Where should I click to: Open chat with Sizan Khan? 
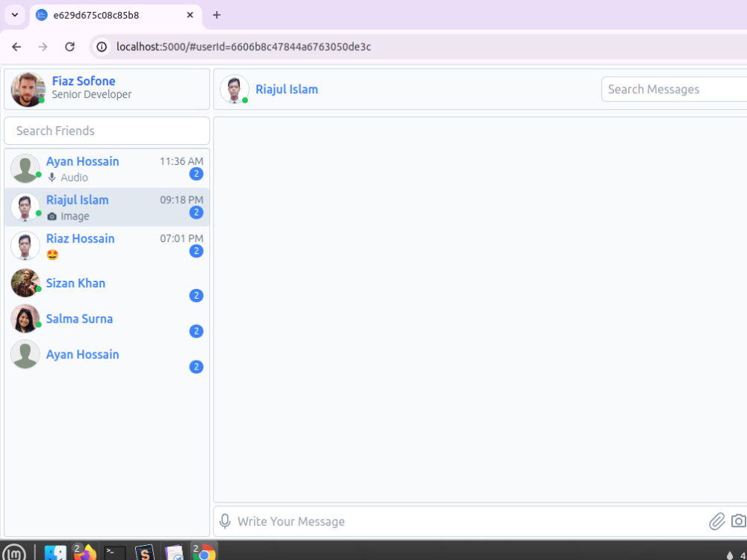point(107,283)
